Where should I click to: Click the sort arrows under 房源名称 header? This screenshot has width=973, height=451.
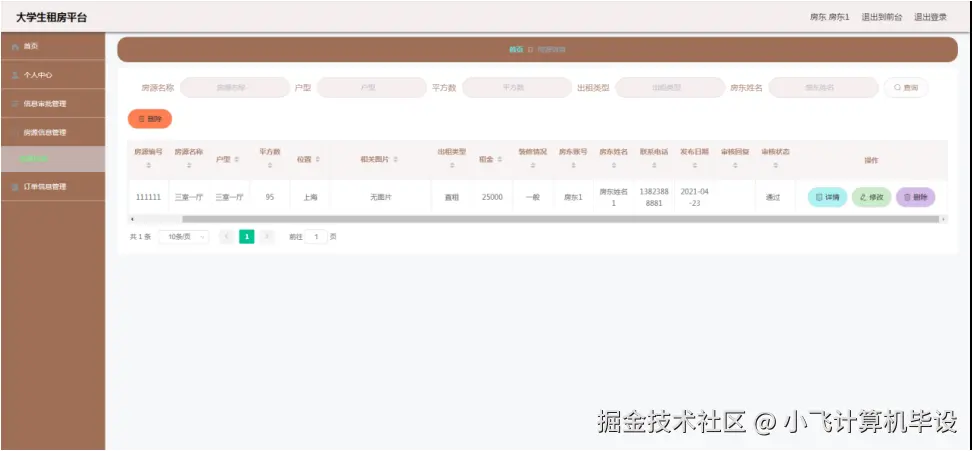189,166
